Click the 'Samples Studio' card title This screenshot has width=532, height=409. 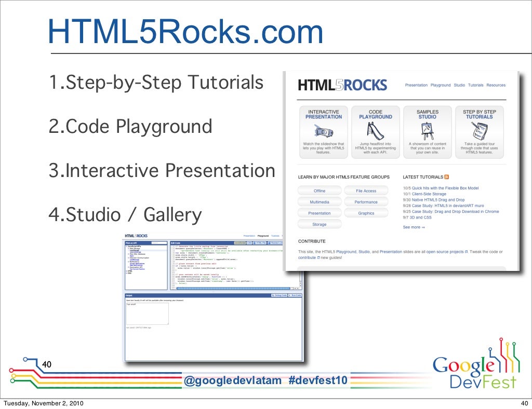point(427,114)
